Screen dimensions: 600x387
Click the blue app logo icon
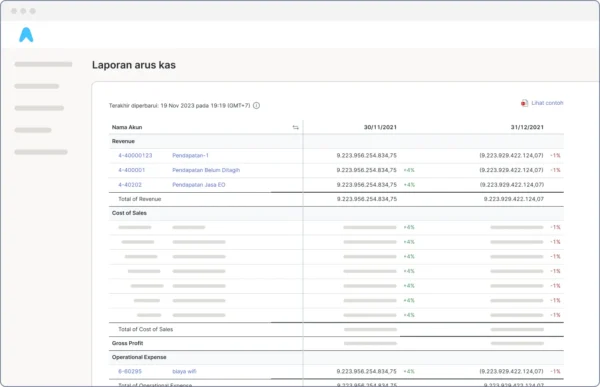[x=26, y=35]
